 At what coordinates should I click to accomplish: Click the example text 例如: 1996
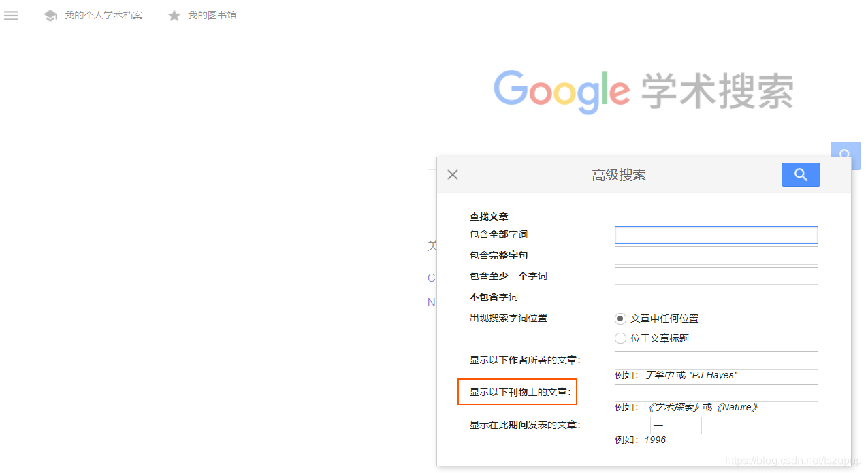click(x=640, y=440)
